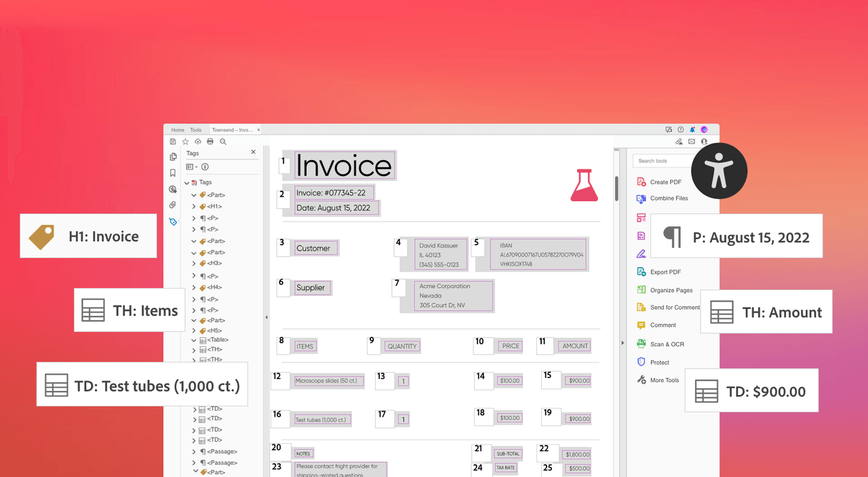Collapse the root Tags tree node

[186, 183]
